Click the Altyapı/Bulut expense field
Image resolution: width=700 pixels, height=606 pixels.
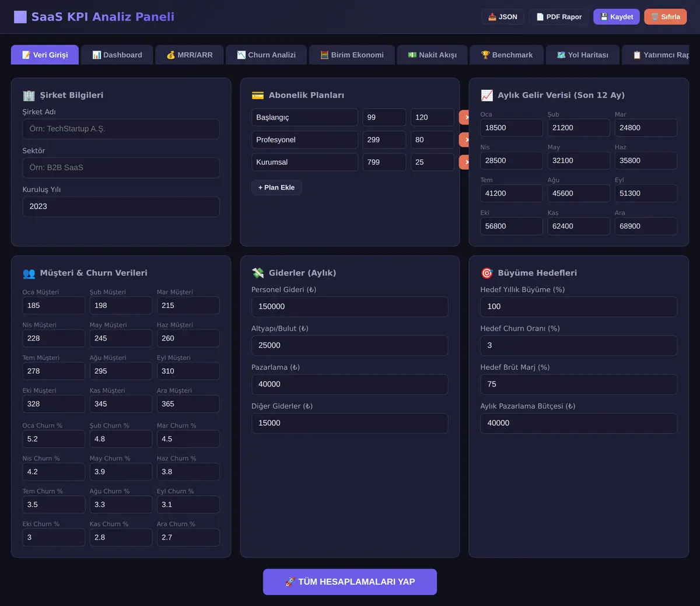(350, 345)
